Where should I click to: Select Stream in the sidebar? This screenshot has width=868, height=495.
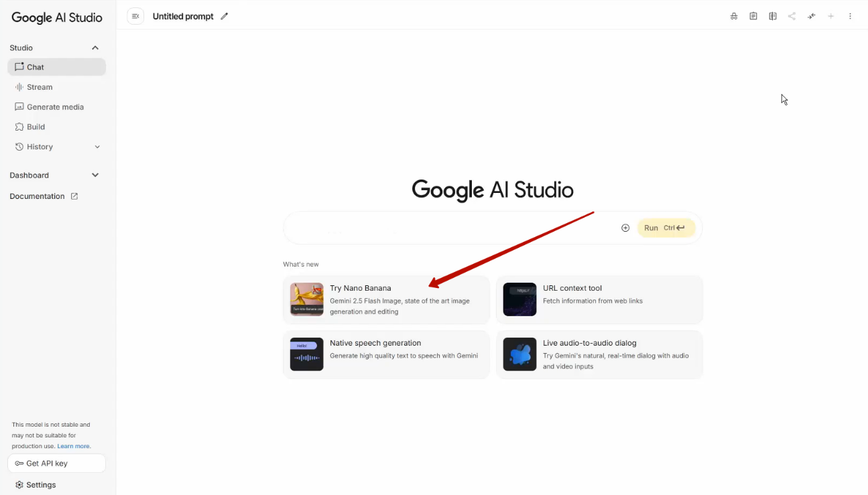coord(40,87)
